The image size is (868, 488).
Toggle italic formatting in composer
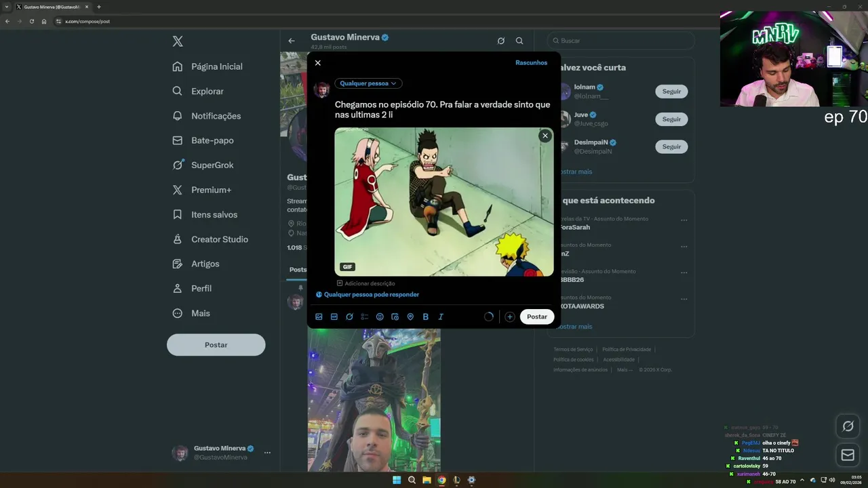click(441, 317)
